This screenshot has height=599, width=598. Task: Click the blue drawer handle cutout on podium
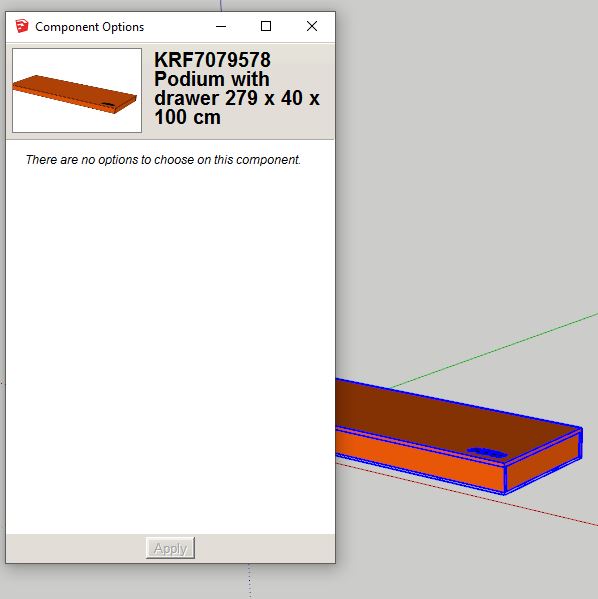pyautogui.click(x=488, y=453)
